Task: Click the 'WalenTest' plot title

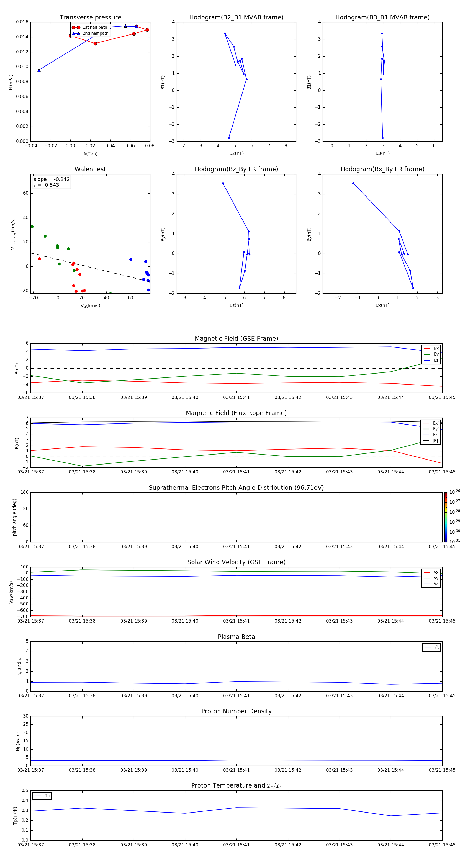Action: pyautogui.click(x=90, y=169)
